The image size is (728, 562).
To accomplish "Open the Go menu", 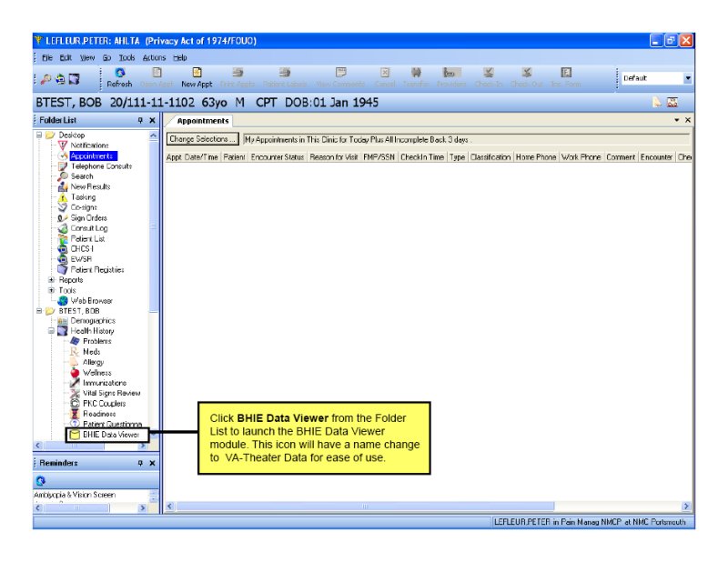I will (x=106, y=57).
